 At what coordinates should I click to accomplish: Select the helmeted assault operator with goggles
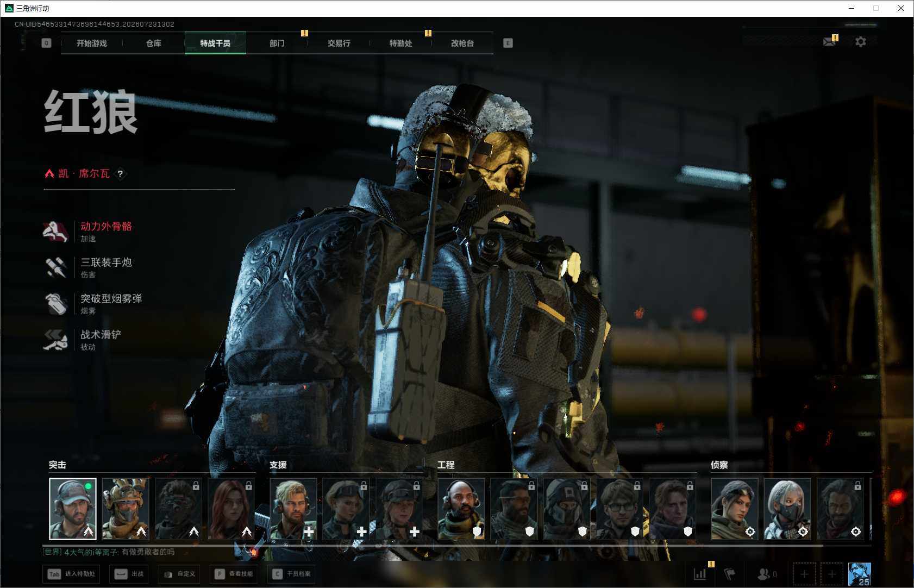[x=126, y=509]
